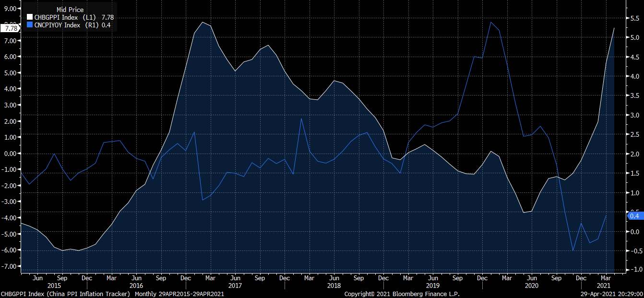Click the 5.5 tick on right axis
This screenshot has height=298, width=644.
[633, 18]
